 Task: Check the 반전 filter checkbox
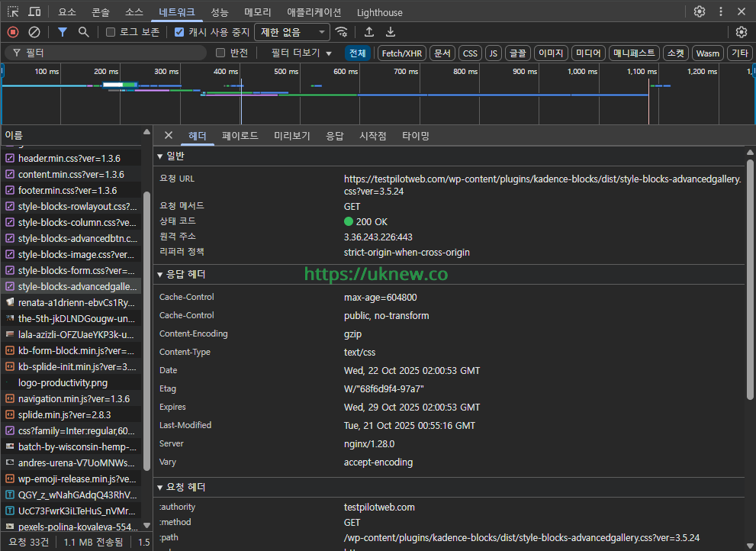click(x=220, y=53)
